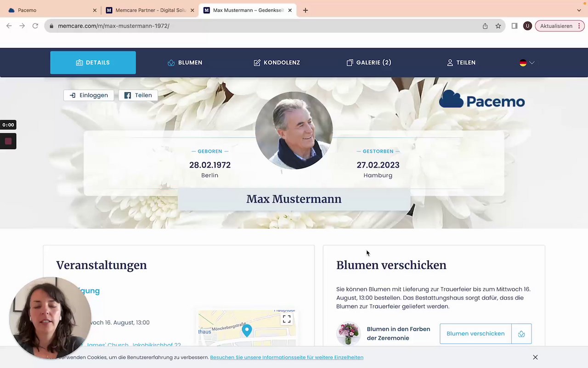Click the birth date 28.02.1972
The height and width of the screenshot is (368, 588).
click(210, 165)
